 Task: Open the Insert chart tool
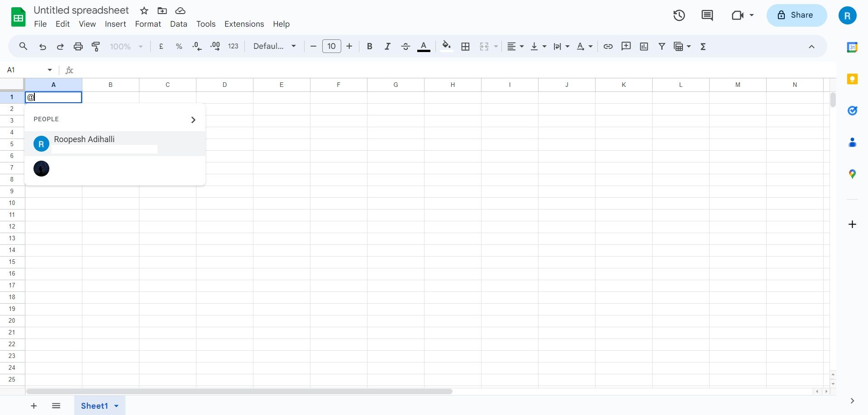[644, 46]
